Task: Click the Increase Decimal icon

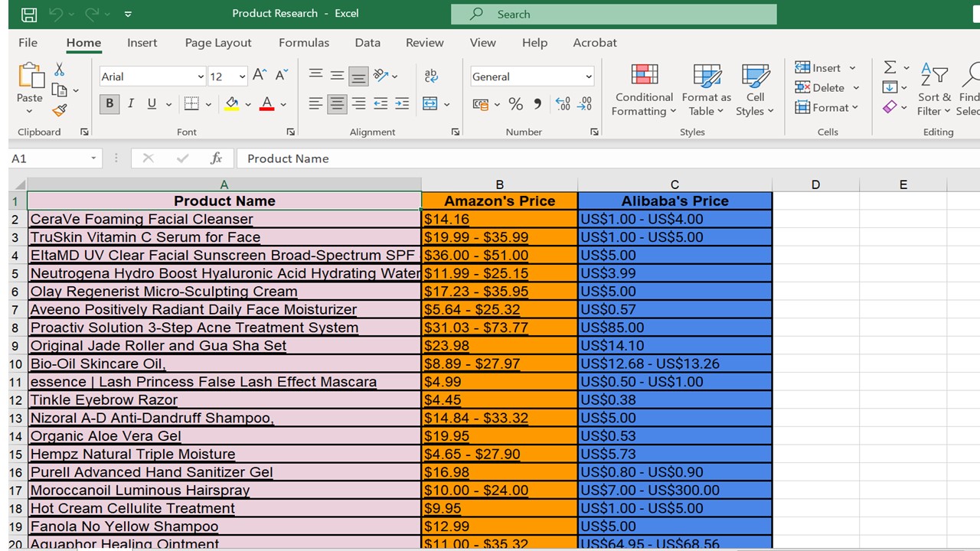Action: (563, 104)
